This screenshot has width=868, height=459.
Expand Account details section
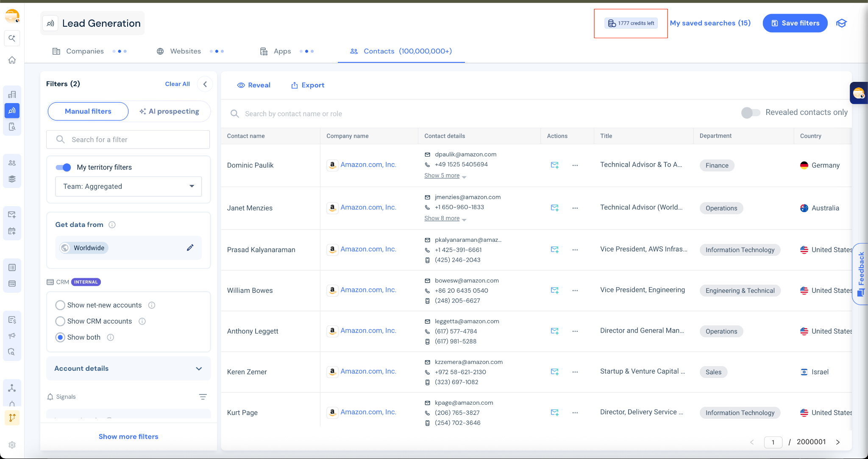(x=128, y=368)
